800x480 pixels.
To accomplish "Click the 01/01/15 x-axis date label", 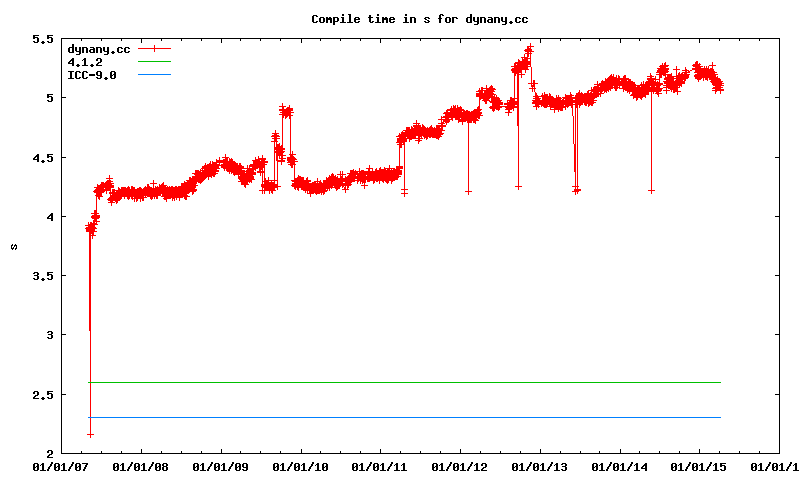I will coord(699,466).
